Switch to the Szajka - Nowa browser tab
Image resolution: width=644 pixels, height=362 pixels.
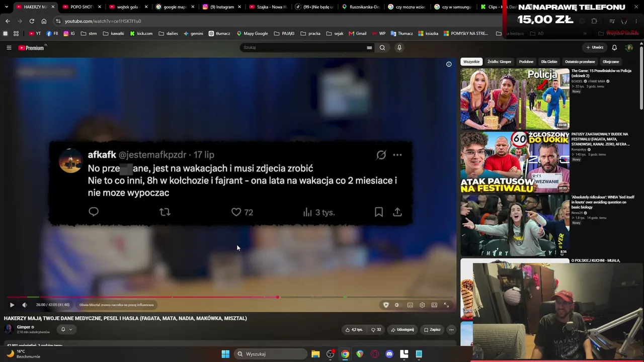point(267,7)
